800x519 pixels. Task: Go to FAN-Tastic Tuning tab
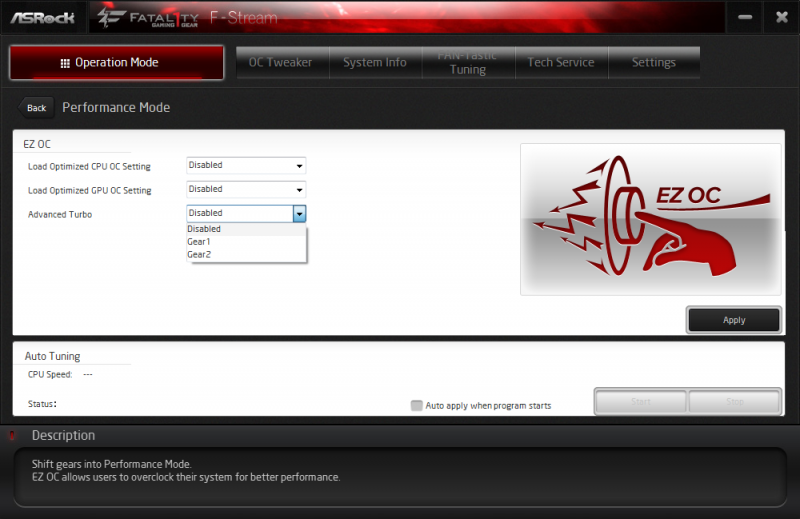tap(468, 62)
